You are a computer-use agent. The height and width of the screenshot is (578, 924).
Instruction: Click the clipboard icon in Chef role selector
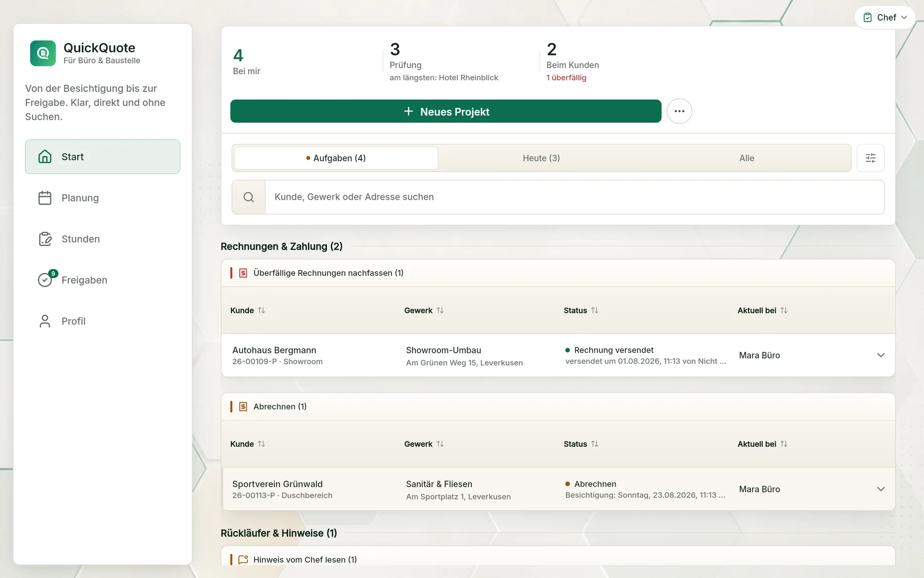(x=868, y=17)
